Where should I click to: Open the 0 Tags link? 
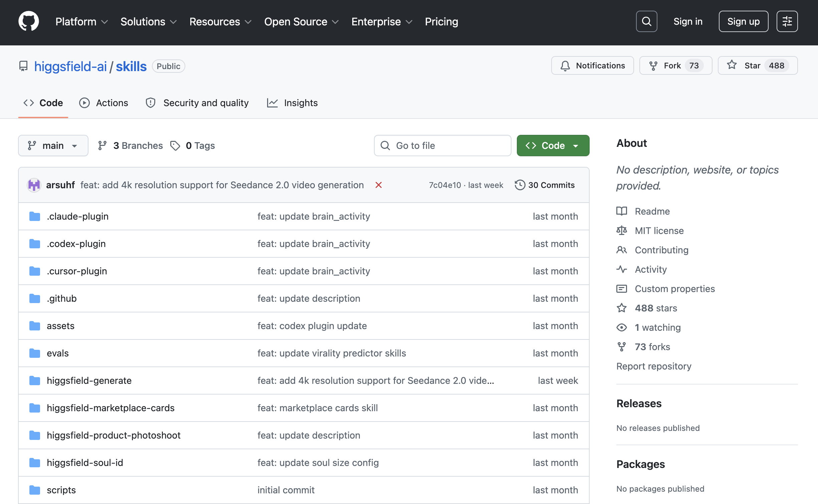pyautogui.click(x=193, y=146)
